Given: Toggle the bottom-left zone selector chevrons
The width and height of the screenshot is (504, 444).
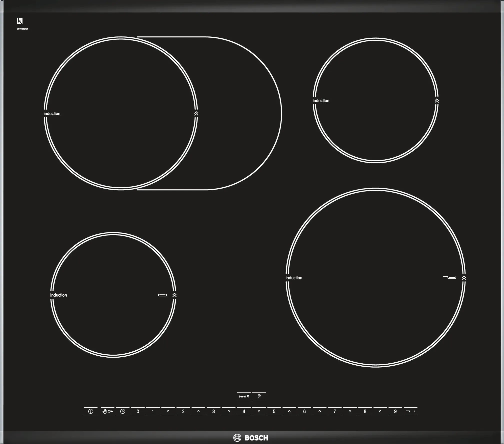Looking at the screenshot, I should 174,295.
